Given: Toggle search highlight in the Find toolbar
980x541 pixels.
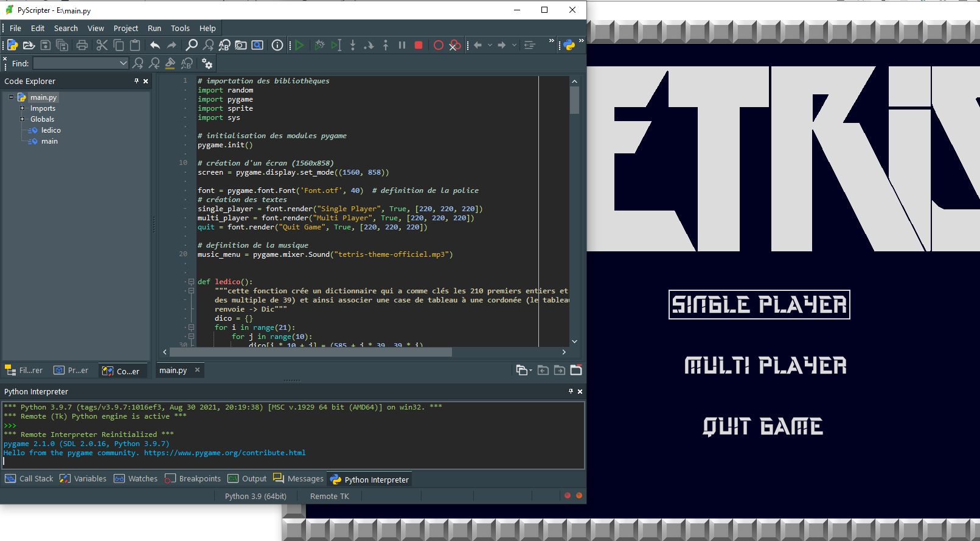Looking at the screenshot, I should pos(170,63).
